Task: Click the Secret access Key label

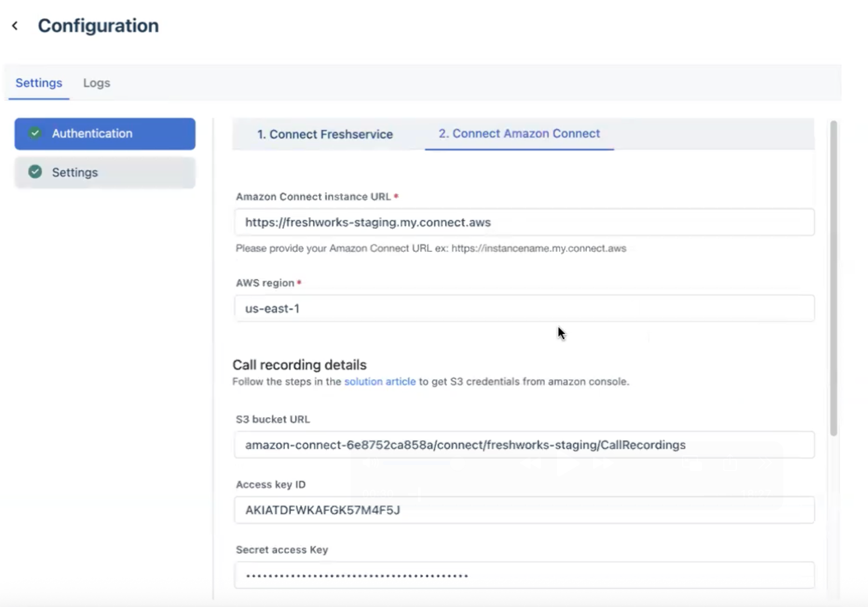Action: pyautogui.click(x=282, y=550)
